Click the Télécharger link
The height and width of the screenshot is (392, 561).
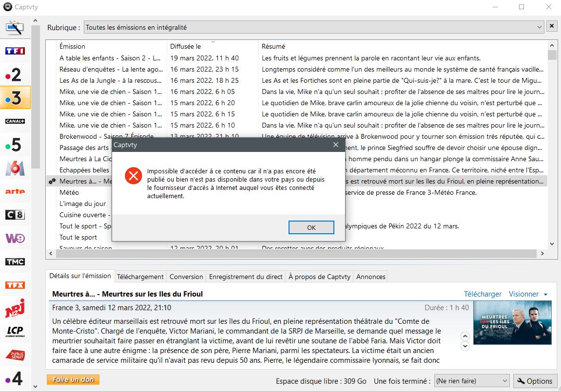click(x=483, y=294)
